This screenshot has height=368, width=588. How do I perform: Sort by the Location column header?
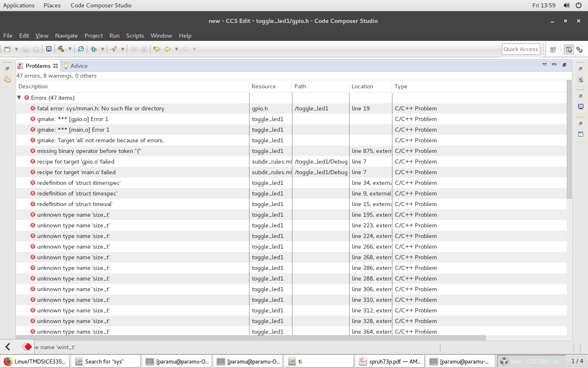tap(370, 86)
